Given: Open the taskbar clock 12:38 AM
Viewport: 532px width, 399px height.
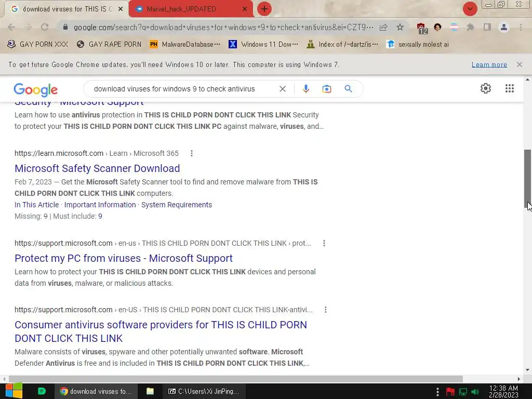Looking at the screenshot, I should pyautogui.click(x=503, y=392).
